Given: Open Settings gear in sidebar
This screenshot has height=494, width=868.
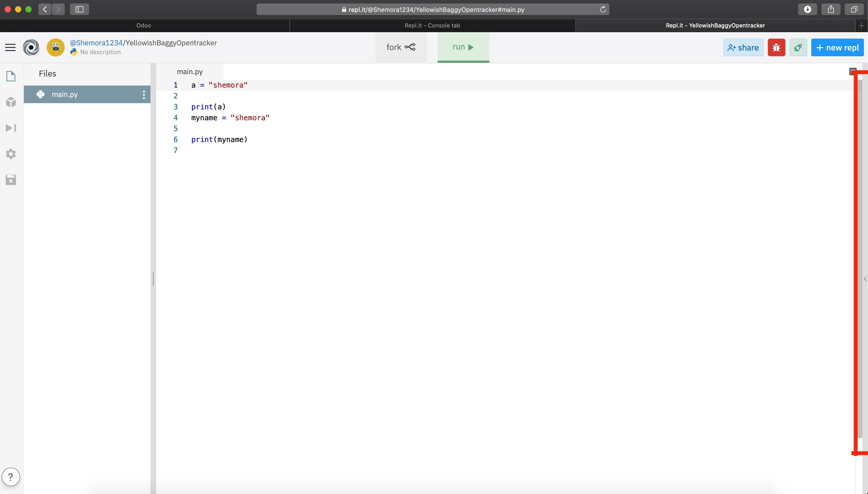Looking at the screenshot, I should [11, 154].
